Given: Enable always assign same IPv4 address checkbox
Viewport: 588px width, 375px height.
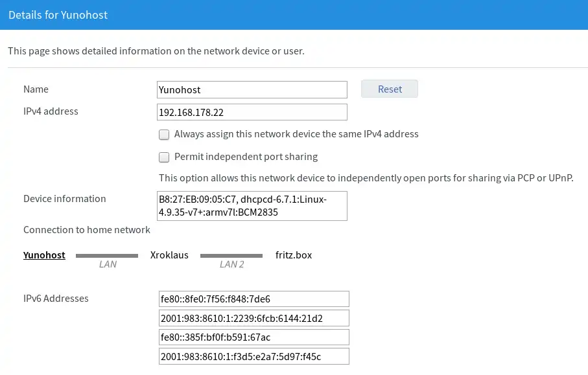Looking at the screenshot, I should click(164, 135).
